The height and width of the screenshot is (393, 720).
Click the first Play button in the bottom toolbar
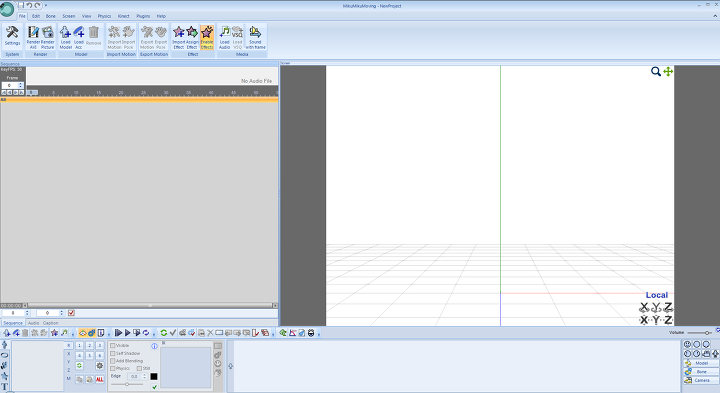tap(118, 333)
